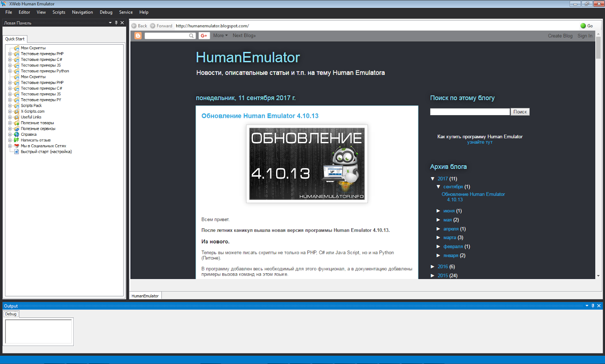
Task: Click the ОБНОВЛЕНИЕ 4.10.13 post image
Action: [307, 164]
